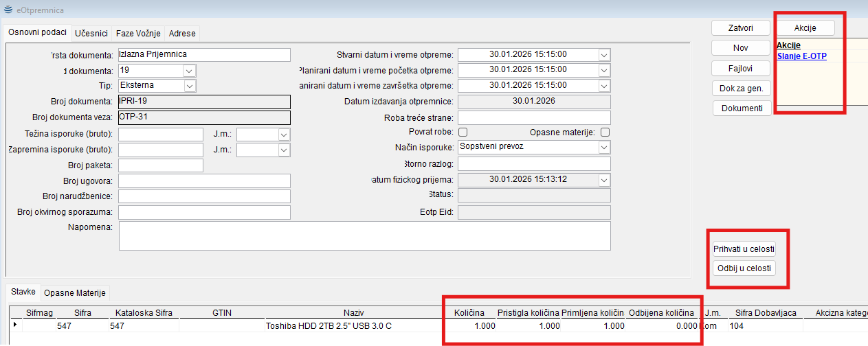868x346 pixels.
Task: Click the Broj ugovora input field
Action: tap(204, 181)
